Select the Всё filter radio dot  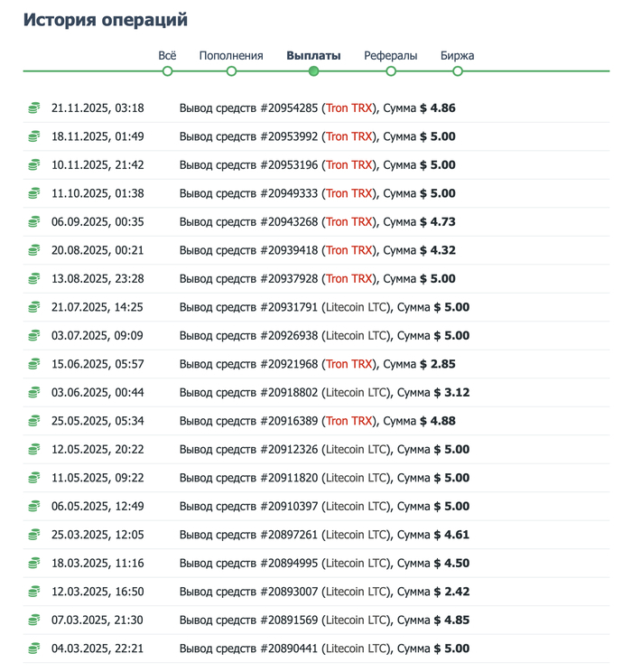point(167,70)
